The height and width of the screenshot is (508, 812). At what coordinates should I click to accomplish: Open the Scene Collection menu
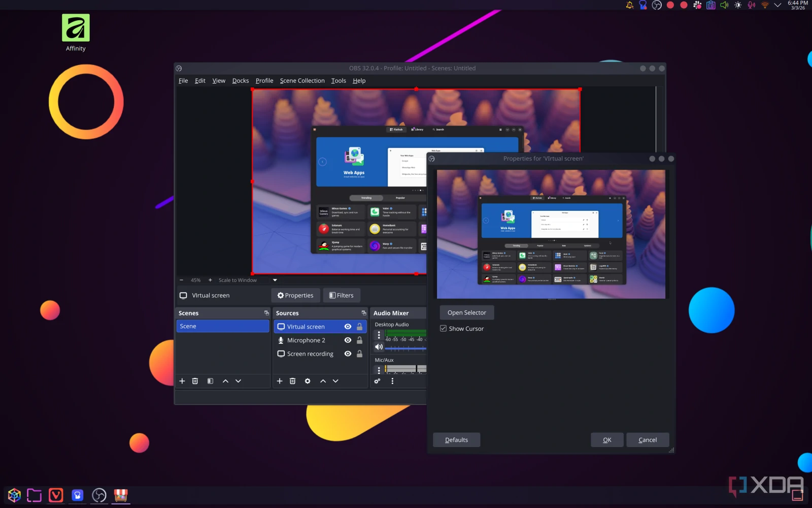pyautogui.click(x=302, y=80)
